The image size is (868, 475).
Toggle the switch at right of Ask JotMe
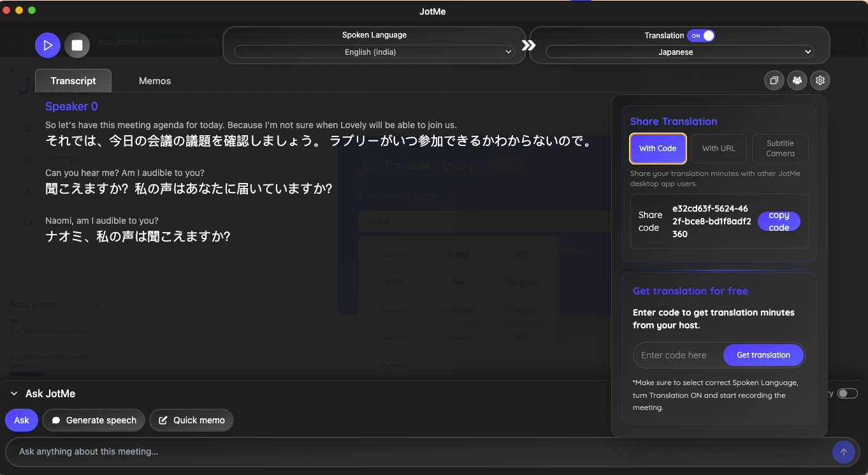848,393
